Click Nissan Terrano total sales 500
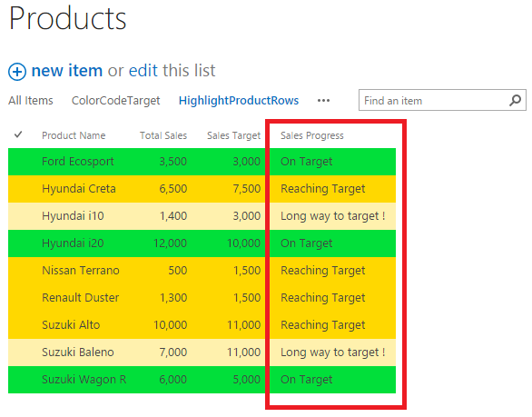The width and height of the screenshot is (532, 417). tap(177, 271)
